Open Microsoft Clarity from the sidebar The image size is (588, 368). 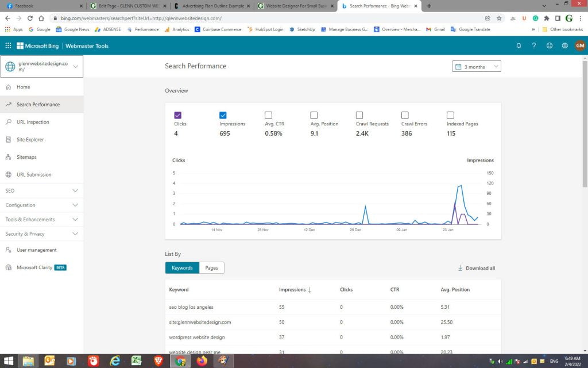pyautogui.click(x=36, y=267)
